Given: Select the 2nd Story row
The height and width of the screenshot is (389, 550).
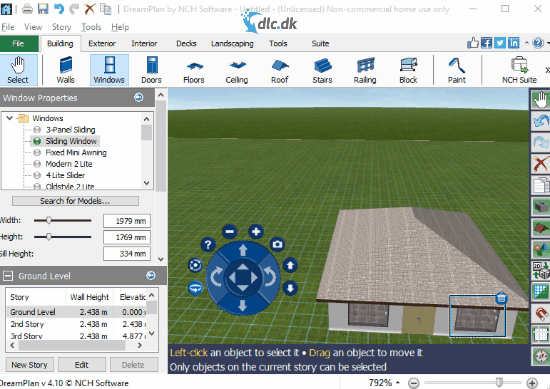Looking at the screenshot, I should (x=77, y=324).
